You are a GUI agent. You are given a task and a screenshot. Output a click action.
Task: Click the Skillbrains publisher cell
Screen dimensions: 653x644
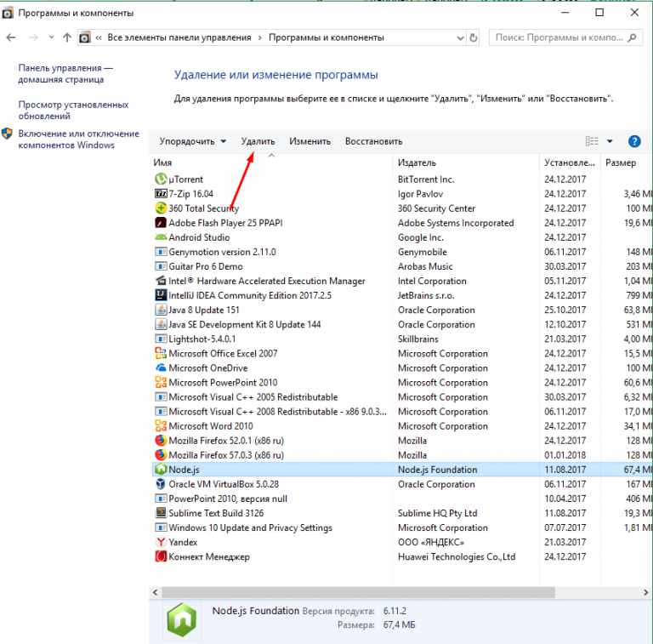pos(417,339)
